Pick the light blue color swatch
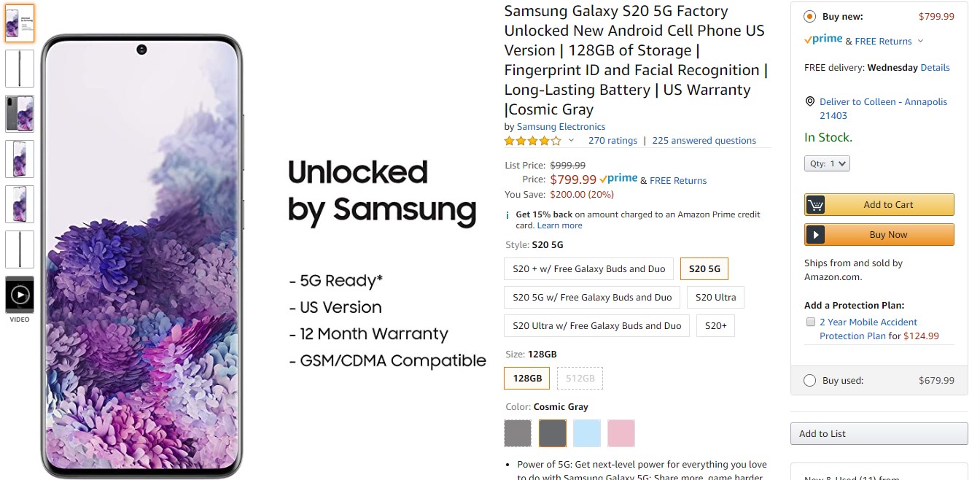This screenshot has height=480, width=980. pos(587,433)
